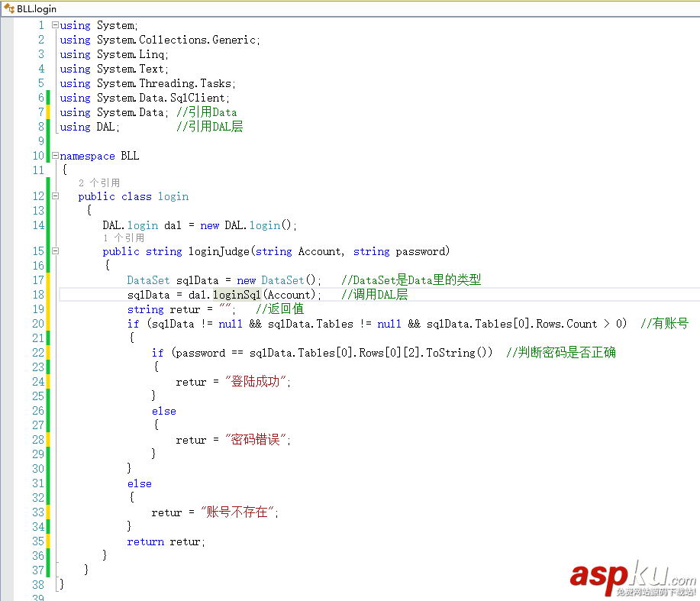Click 'System.Threading.Tasks' on line 5
Viewport: 700px width, 601px height.
click(164, 83)
